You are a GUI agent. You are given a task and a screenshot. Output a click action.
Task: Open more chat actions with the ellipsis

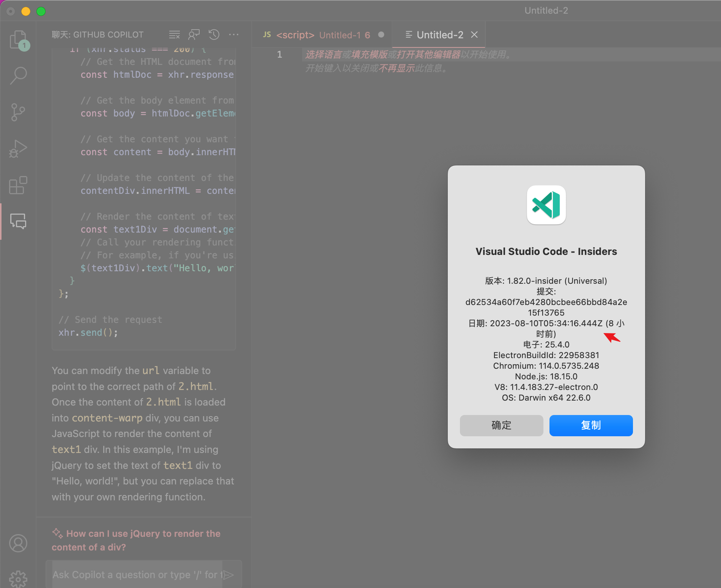coord(233,35)
